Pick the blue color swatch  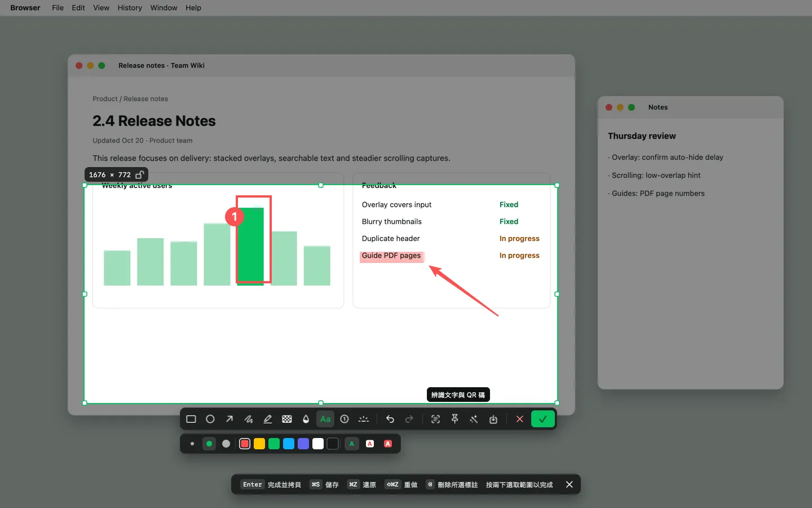(x=289, y=444)
